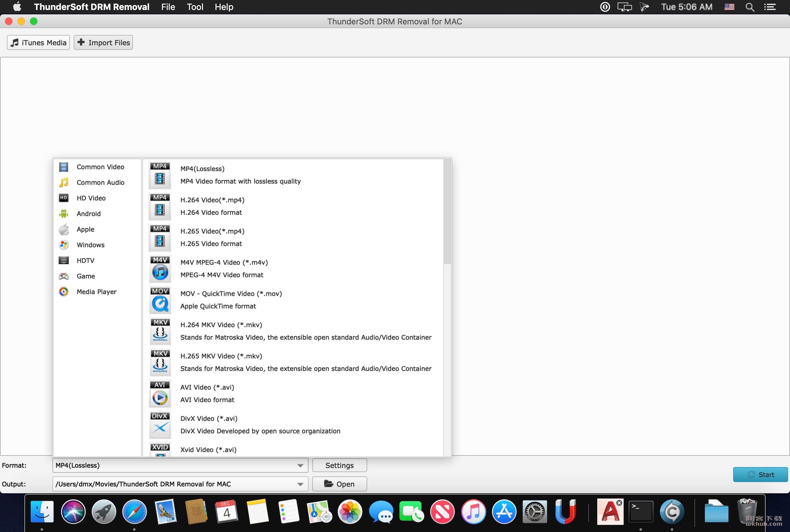Click the HDTV screen icon

pyautogui.click(x=63, y=261)
